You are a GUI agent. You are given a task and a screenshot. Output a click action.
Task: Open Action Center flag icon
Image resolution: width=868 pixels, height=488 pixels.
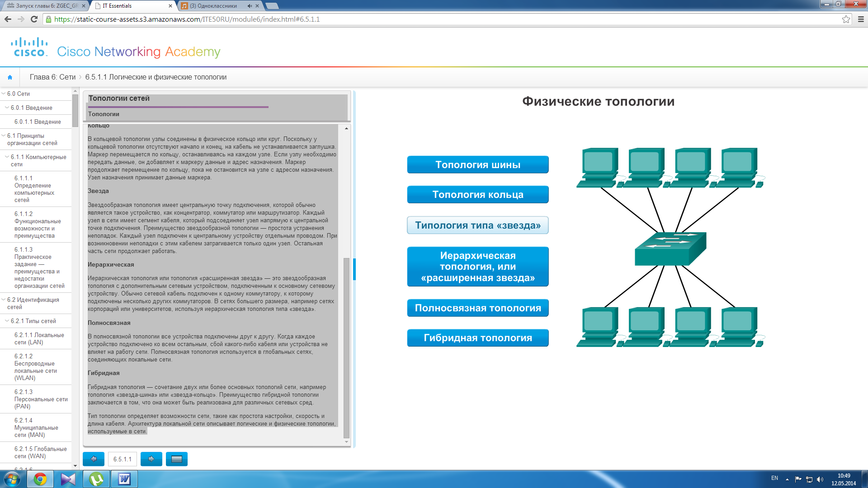798,479
